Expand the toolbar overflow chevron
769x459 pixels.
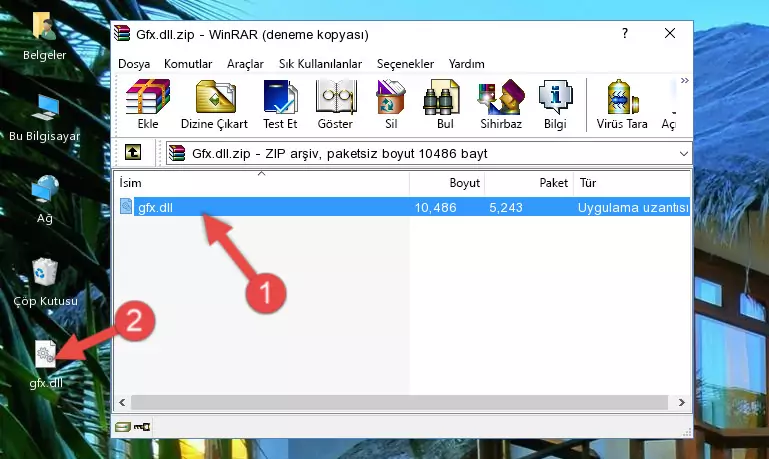coord(685,81)
